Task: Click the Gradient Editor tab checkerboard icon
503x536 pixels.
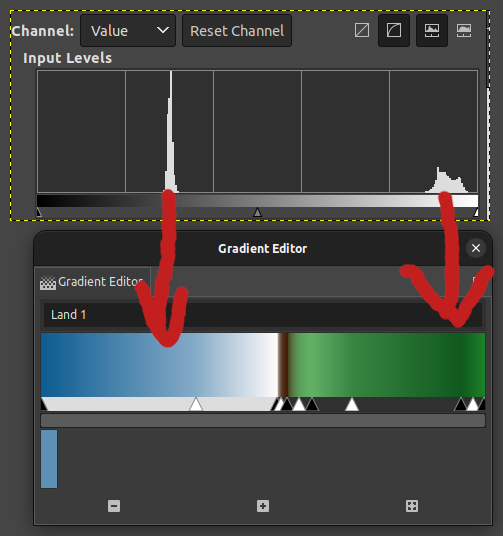Action: point(48,283)
